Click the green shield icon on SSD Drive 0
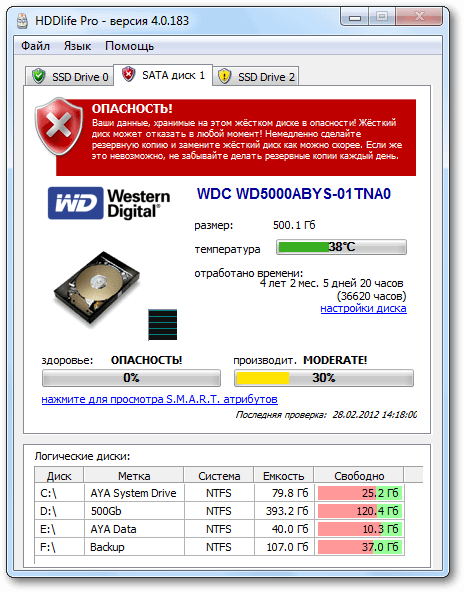Screen dimensions: 464x592 (39, 76)
